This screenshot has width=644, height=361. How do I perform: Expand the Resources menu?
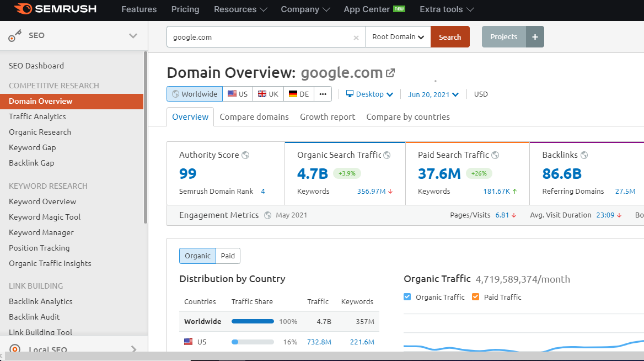[x=240, y=9]
